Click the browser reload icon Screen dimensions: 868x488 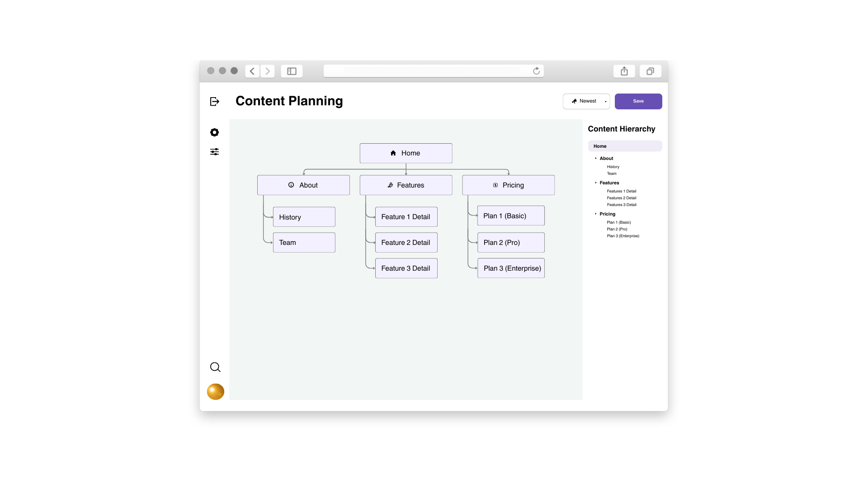[x=537, y=71]
